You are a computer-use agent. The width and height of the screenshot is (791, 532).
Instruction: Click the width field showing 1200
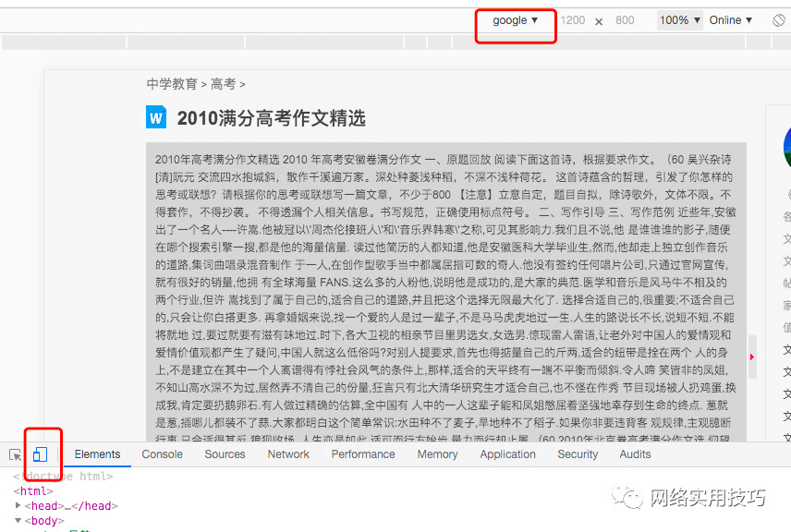coord(573,20)
